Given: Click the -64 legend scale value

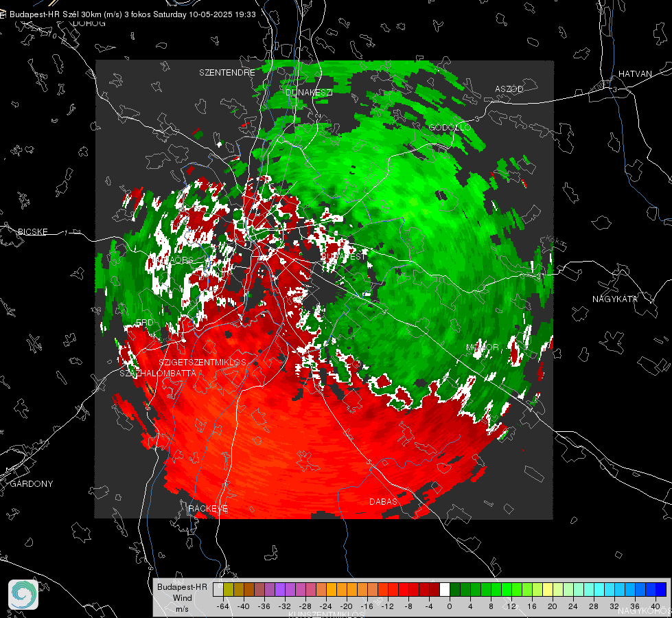Looking at the screenshot, I should 222,606.
